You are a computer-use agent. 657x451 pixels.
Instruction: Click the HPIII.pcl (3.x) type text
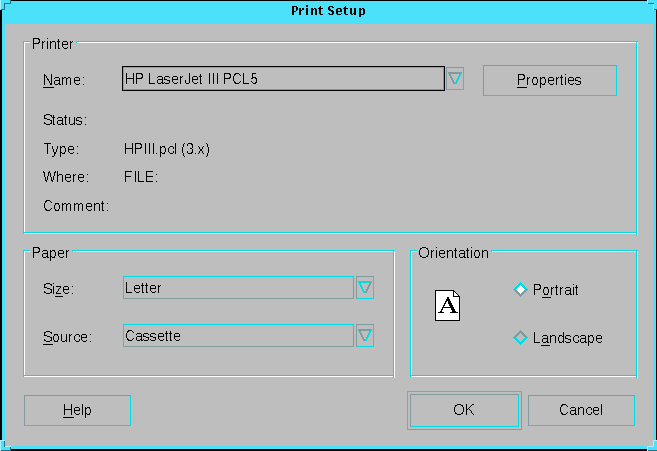pyautogui.click(x=166, y=149)
